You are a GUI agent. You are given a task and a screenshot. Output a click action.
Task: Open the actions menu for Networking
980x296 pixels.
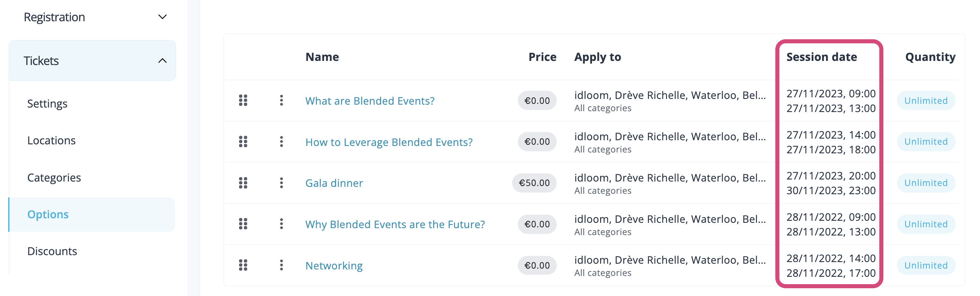coord(282,265)
